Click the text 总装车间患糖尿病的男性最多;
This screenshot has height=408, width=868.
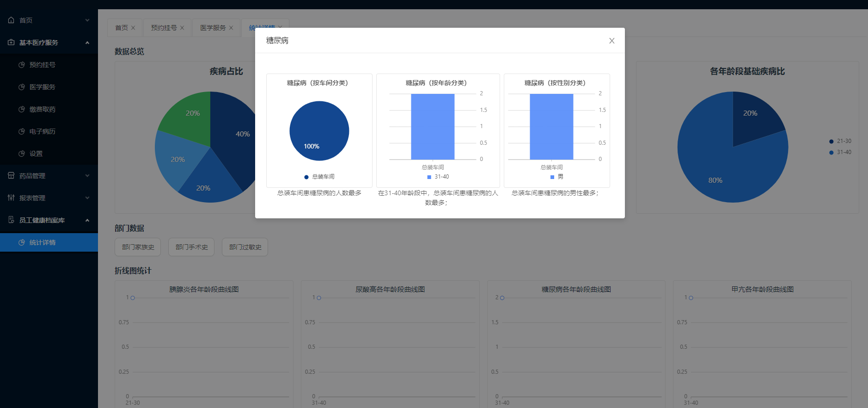point(555,193)
